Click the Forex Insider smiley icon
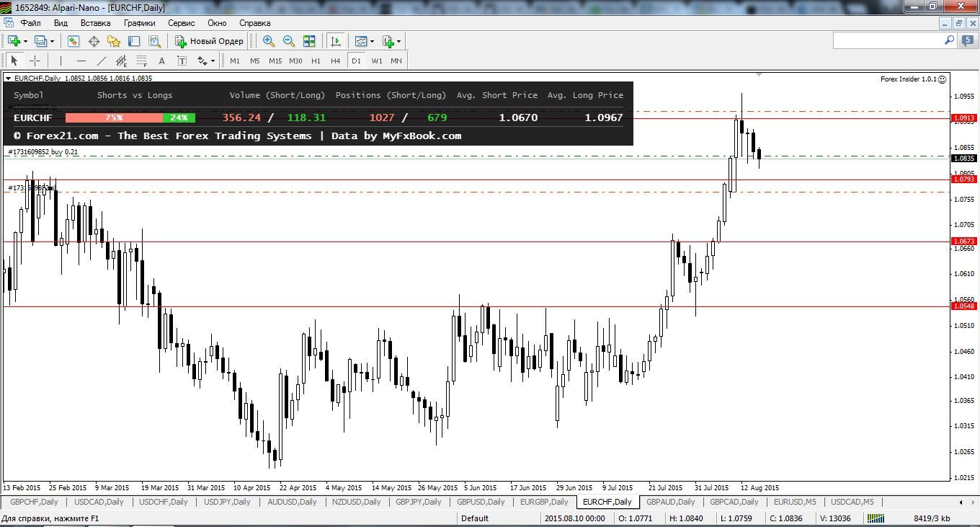Screen dimensions: 980x527 tap(943, 79)
